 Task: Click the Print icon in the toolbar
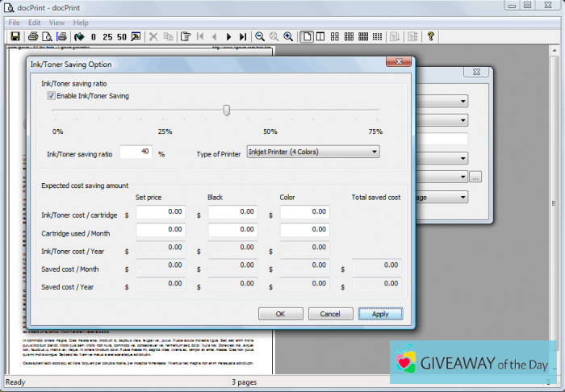(33, 36)
